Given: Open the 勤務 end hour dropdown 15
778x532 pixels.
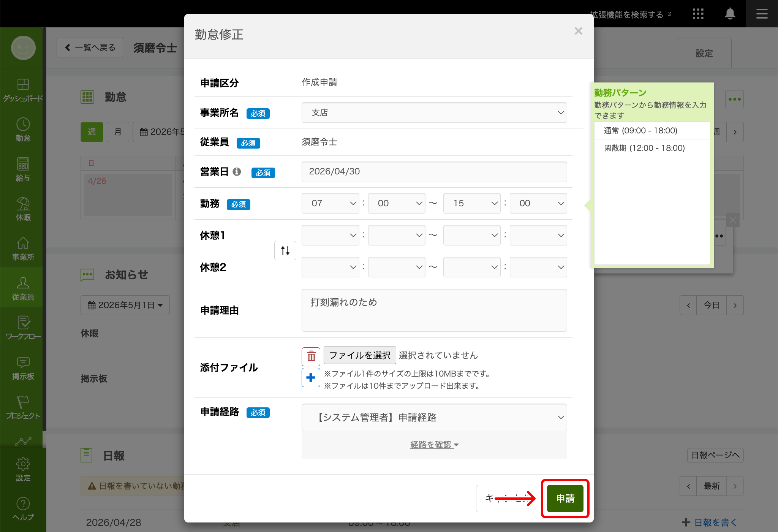Looking at the screenshot, I should pos(472,203).
